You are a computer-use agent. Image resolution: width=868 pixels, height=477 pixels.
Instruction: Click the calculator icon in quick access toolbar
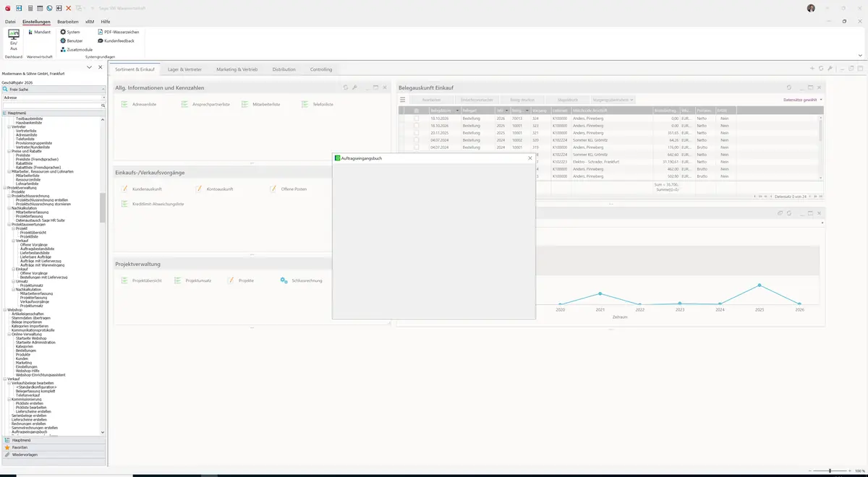pos(30,8)
